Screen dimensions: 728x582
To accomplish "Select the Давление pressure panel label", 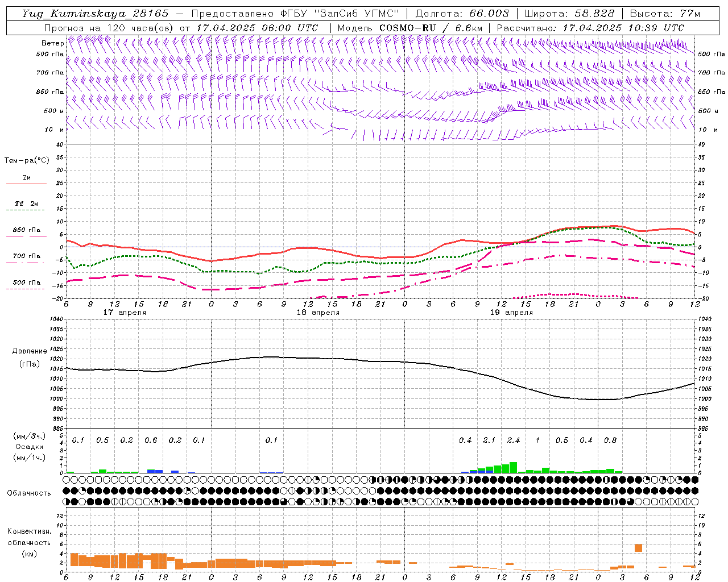I will 29,351.
